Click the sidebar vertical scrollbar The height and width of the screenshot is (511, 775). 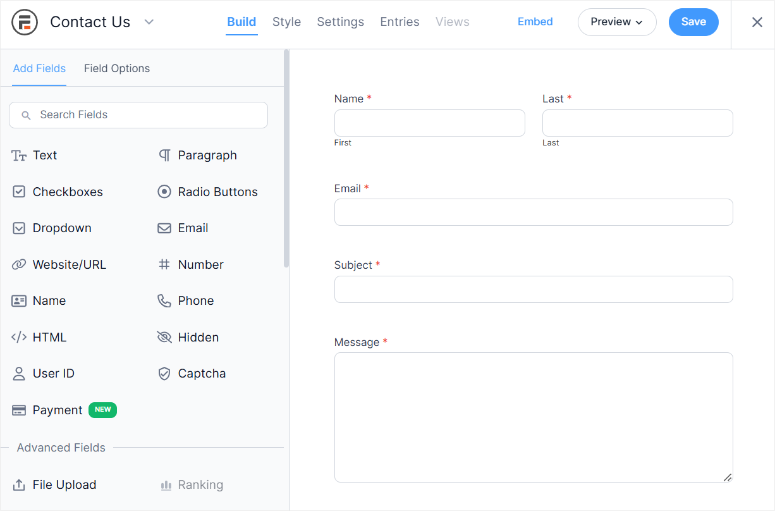[x=286, y=158]
